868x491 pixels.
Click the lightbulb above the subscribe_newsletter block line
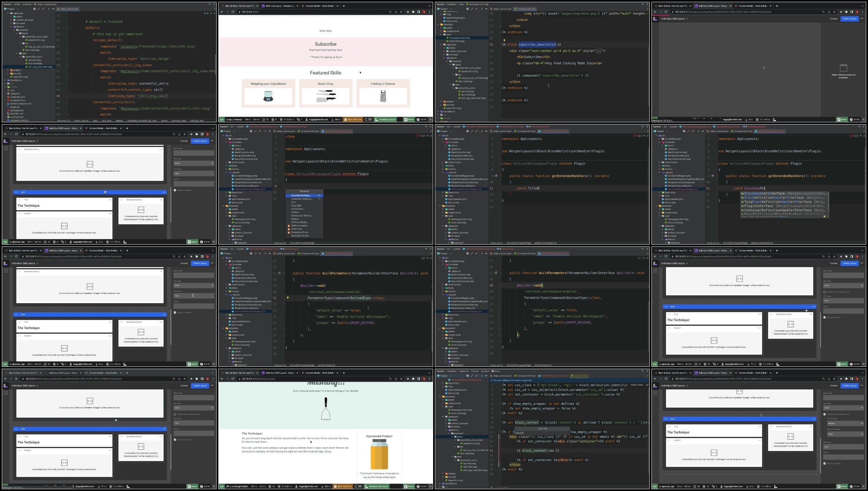pos(504,40)
